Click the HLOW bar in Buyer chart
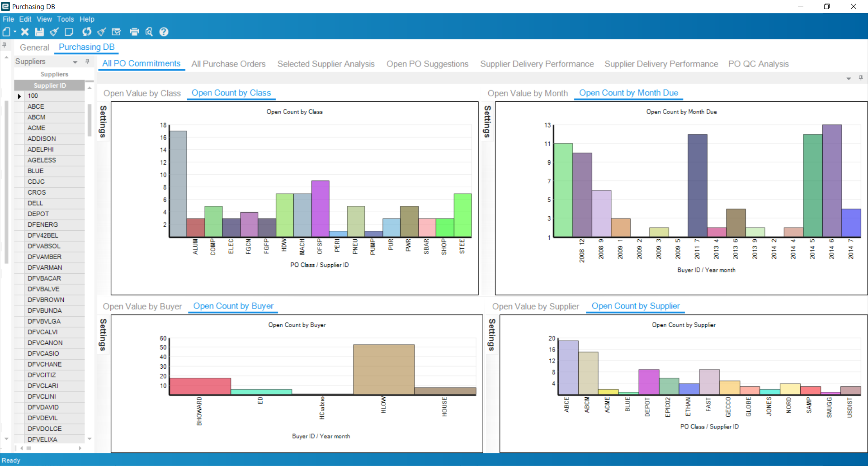The height and width of the screenshot is (466, 868). pyautogui.click(x=384, y=370)
